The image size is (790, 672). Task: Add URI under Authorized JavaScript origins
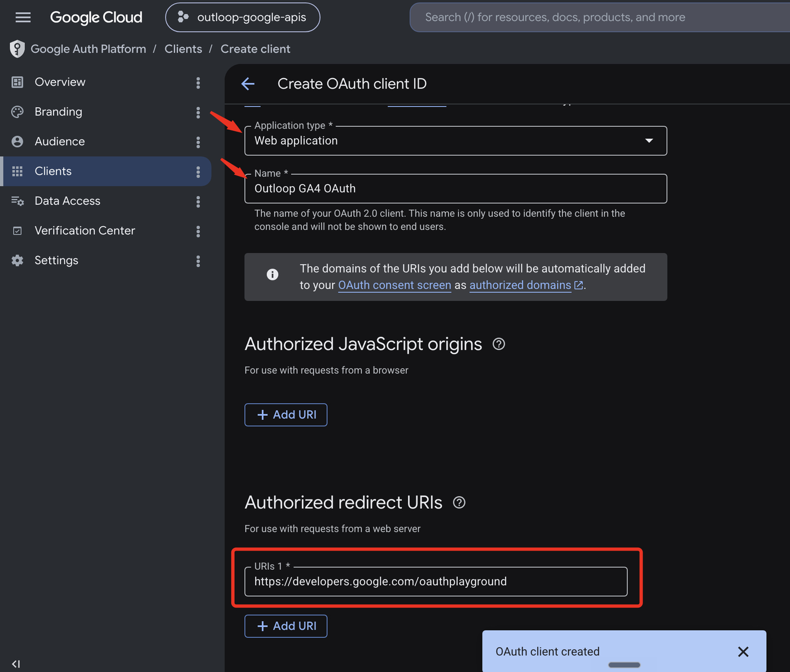click(x=286, y=415)
